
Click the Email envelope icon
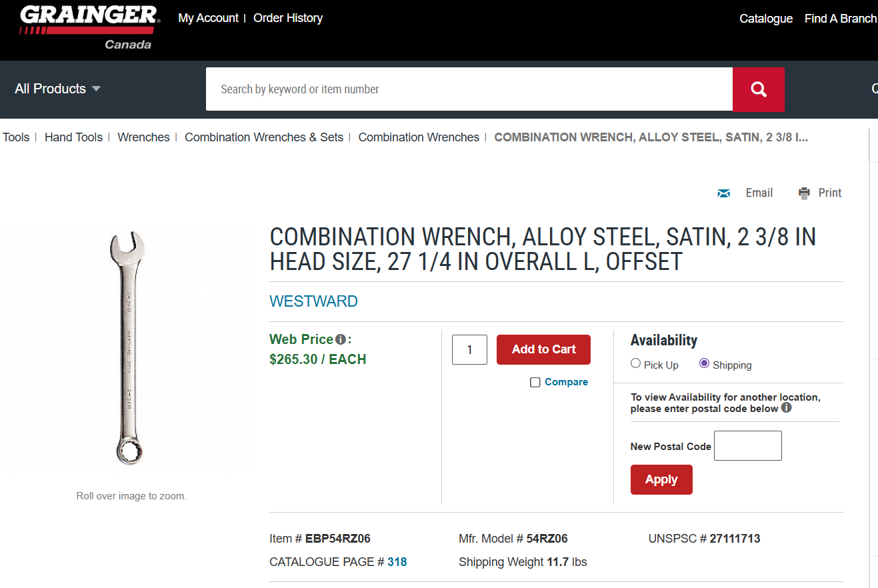pyautogui.click(x=724, y=193)
